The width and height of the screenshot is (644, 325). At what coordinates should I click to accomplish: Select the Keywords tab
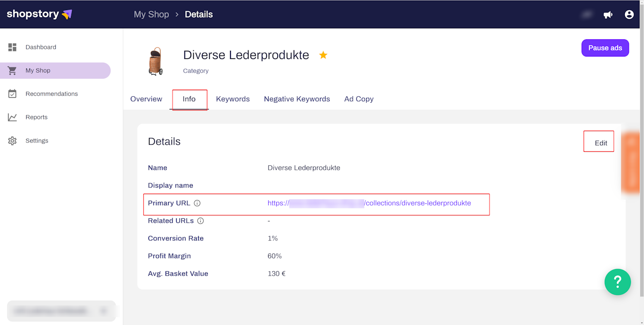click(232, 99)
